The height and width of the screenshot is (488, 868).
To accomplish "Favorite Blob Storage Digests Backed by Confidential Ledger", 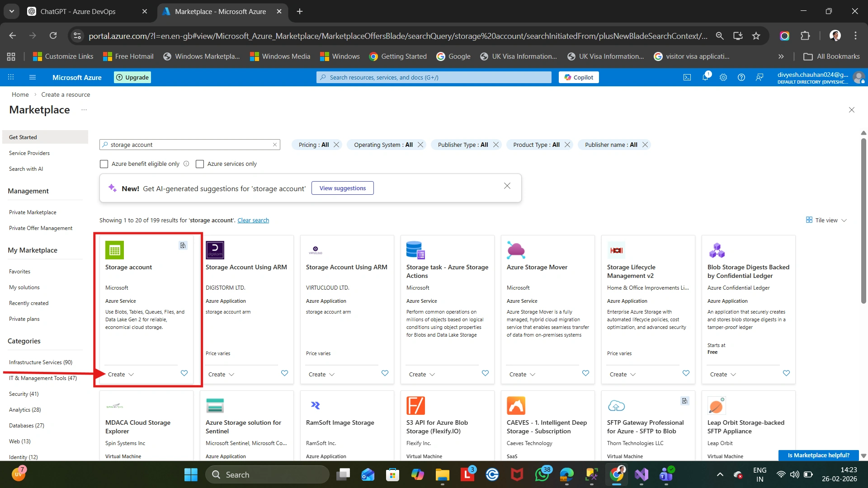I will click(x=786, y=373).
